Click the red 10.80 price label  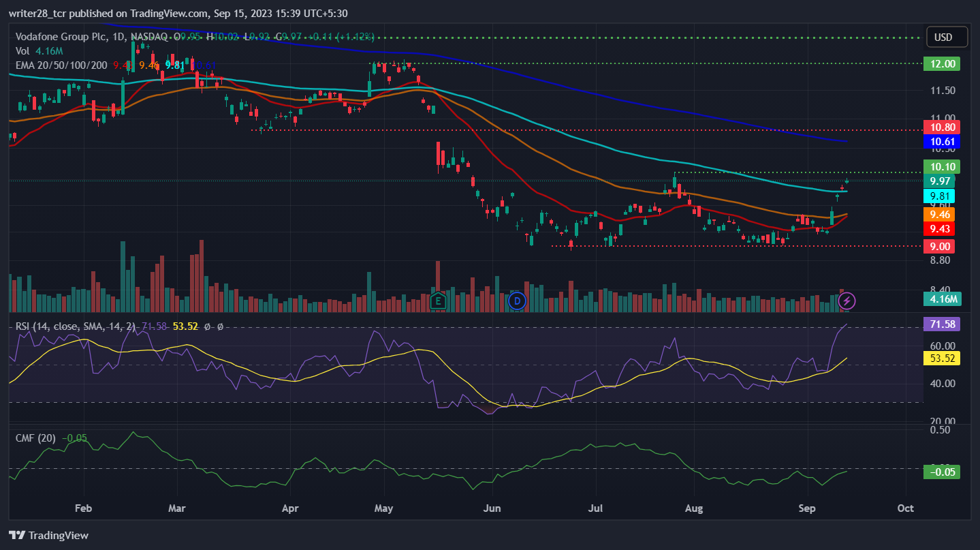[x=941, y=127]
